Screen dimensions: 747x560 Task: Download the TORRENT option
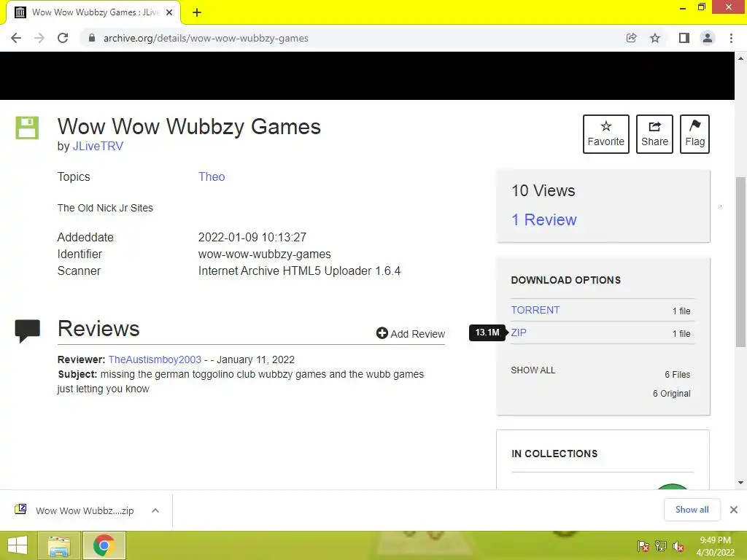click(535, 310)
